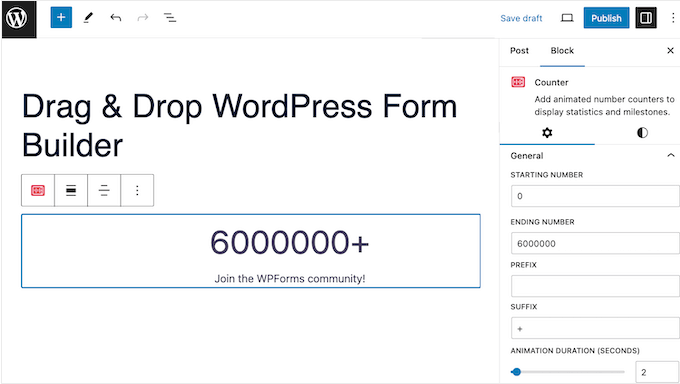Click the Counter block type icon in toolbar

click(38, 190)
